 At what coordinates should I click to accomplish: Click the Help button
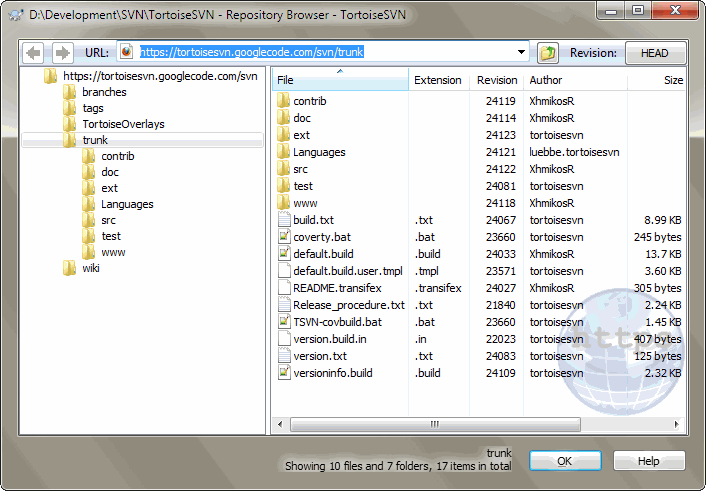pyautogui.click(x=648, y=461)
